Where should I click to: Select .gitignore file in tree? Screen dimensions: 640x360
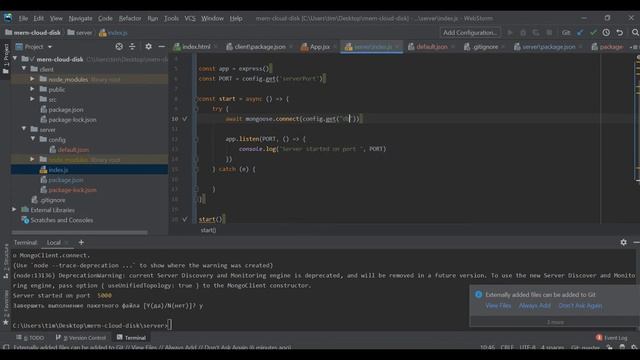(x=53, y=200)
